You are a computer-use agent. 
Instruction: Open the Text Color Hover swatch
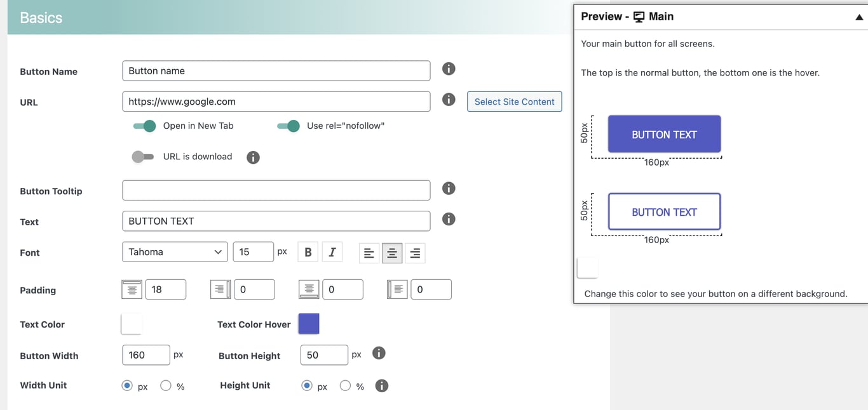pos(308,324)
